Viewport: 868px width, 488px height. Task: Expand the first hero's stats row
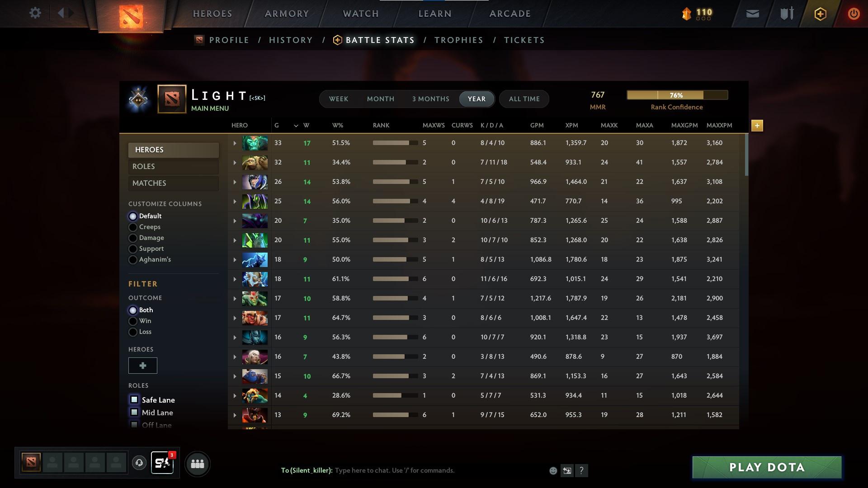(234, 143)
